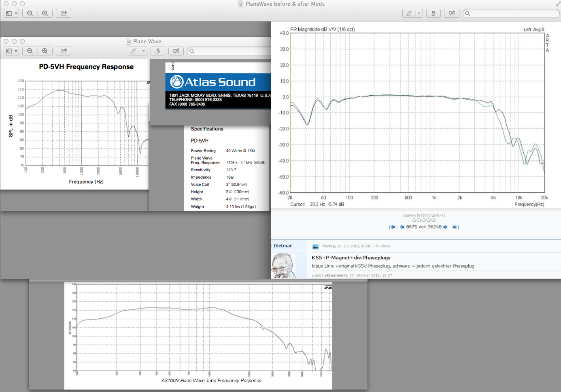Click the 'Dietmar' username text
Viewport: 561px width, 392px height.
click(x=283, y=246)
